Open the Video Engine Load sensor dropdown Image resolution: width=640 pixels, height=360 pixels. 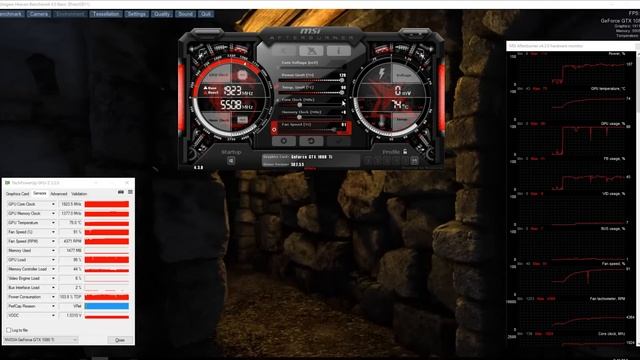coord(53,278)
